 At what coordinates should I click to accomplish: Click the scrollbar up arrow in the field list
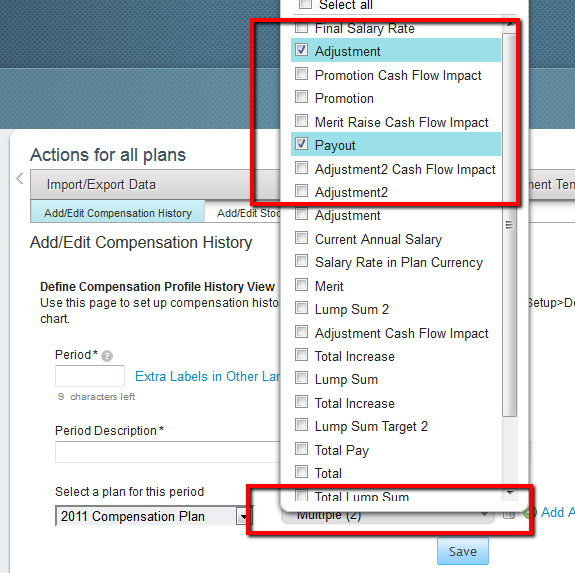pos(510,25)
